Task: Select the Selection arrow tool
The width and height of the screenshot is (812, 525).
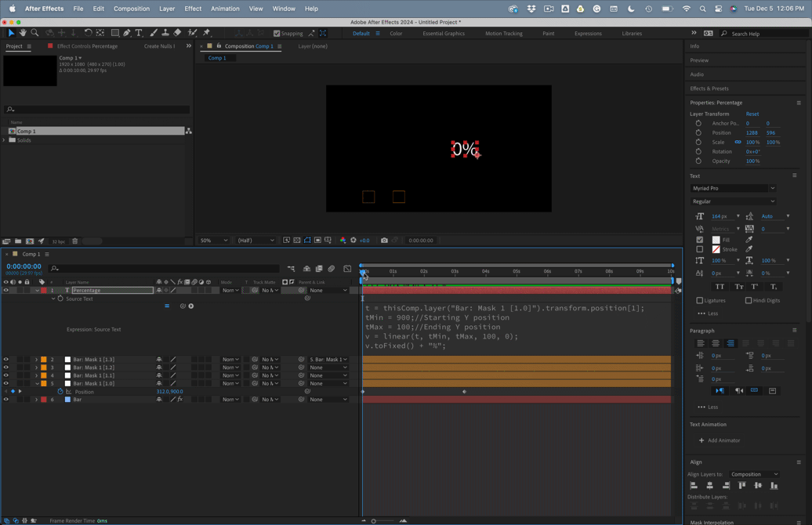Action: [x=11, y=33]
